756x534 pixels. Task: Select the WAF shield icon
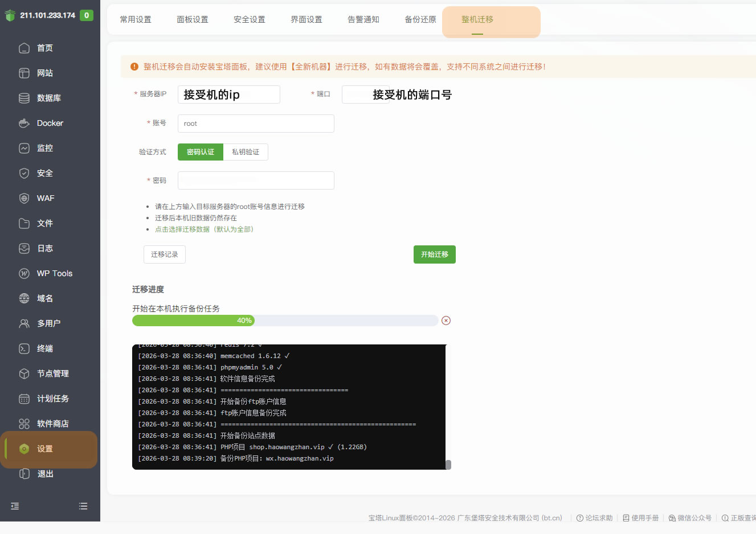24,198
